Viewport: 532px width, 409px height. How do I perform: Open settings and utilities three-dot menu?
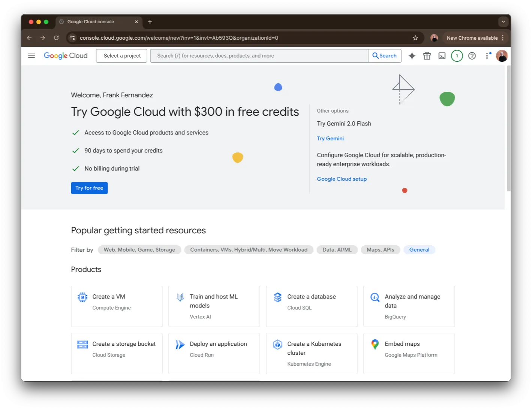(x=487, y=56)
